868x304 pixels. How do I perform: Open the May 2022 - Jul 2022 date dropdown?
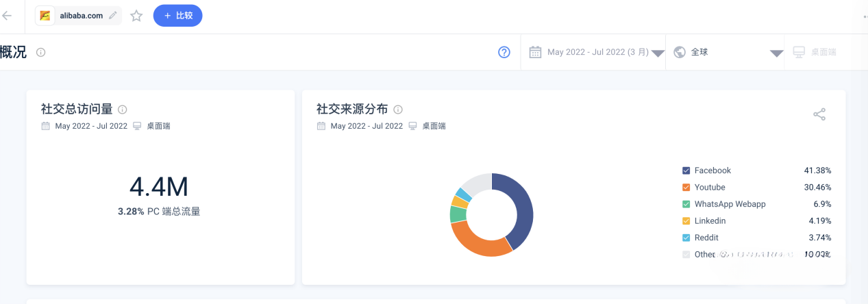[597, 52]
